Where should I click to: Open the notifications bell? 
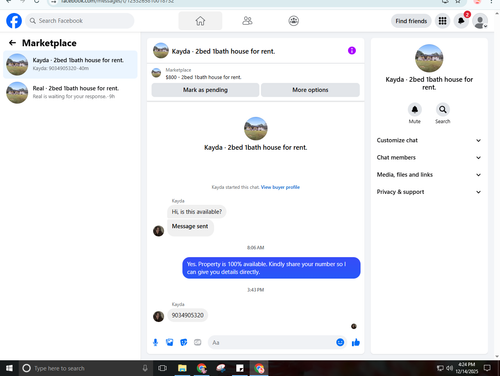tap(461, 21)
